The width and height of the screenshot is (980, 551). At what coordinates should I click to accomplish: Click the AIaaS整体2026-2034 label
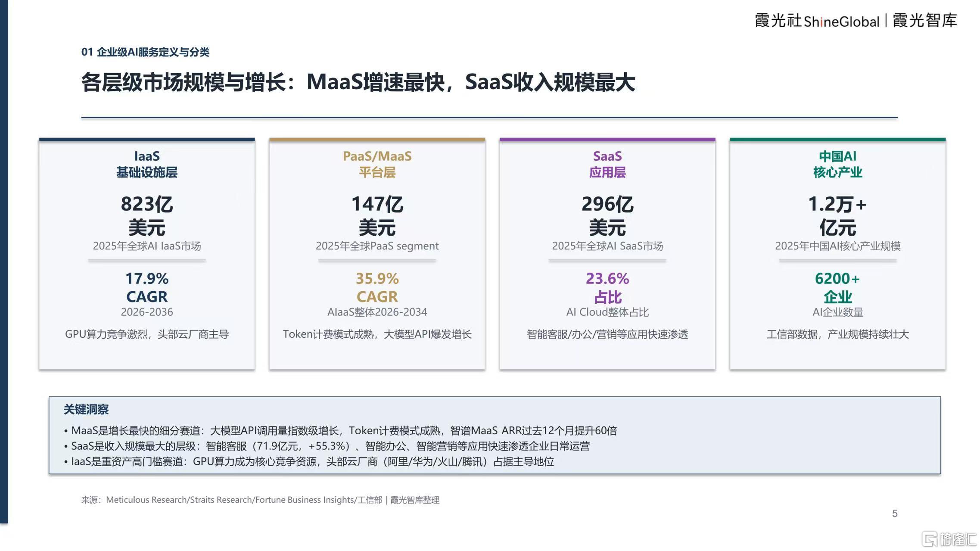click(377, 312)
